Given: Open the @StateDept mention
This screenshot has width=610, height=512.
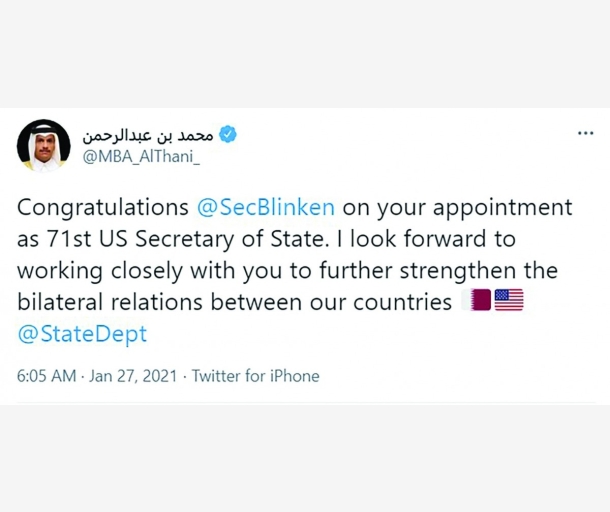Looking at the screenshot, I should (82, 333).
